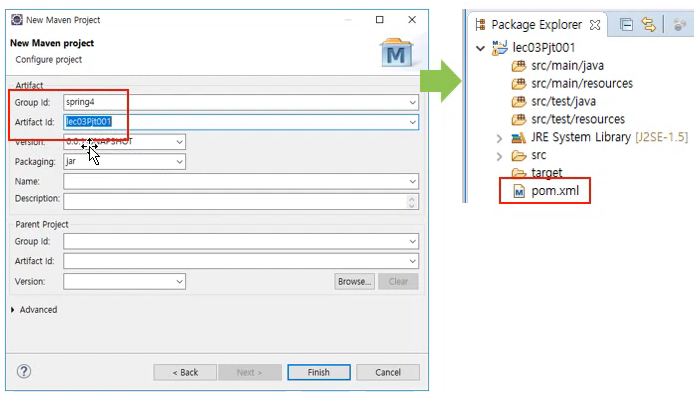The height and width of the screenshot is (399, 694).
Task: Click the Description scroll down arrow
Action: pos(412,205)
